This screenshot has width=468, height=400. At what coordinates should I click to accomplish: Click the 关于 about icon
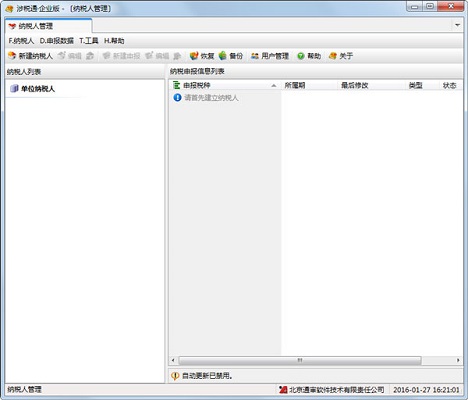click(332, 56)
